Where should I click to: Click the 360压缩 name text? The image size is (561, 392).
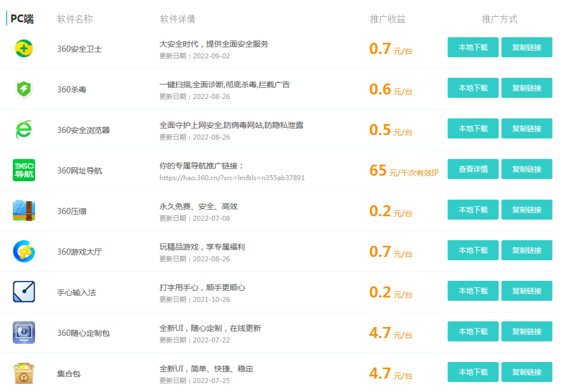72,211
